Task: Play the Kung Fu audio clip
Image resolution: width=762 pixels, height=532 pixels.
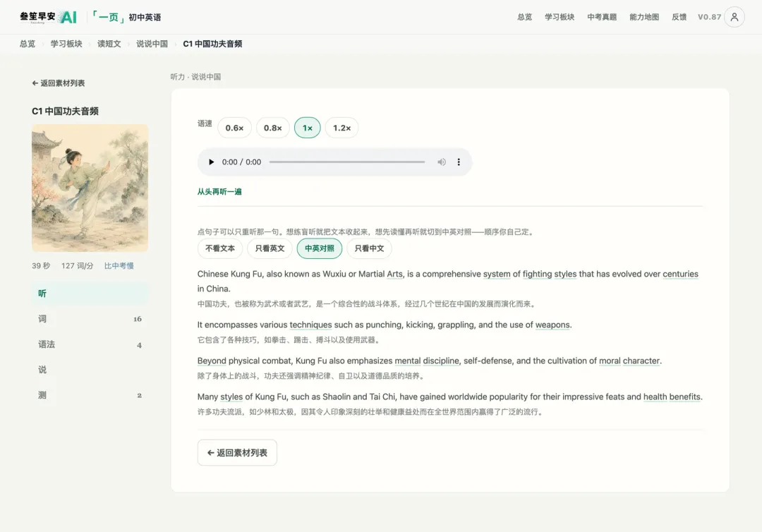Action: click(211, 162)
